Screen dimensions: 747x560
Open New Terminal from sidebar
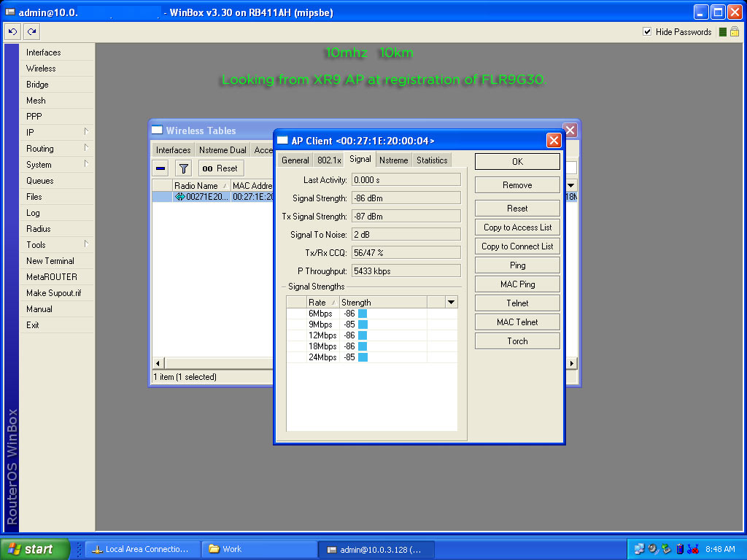tap(56, 261)
